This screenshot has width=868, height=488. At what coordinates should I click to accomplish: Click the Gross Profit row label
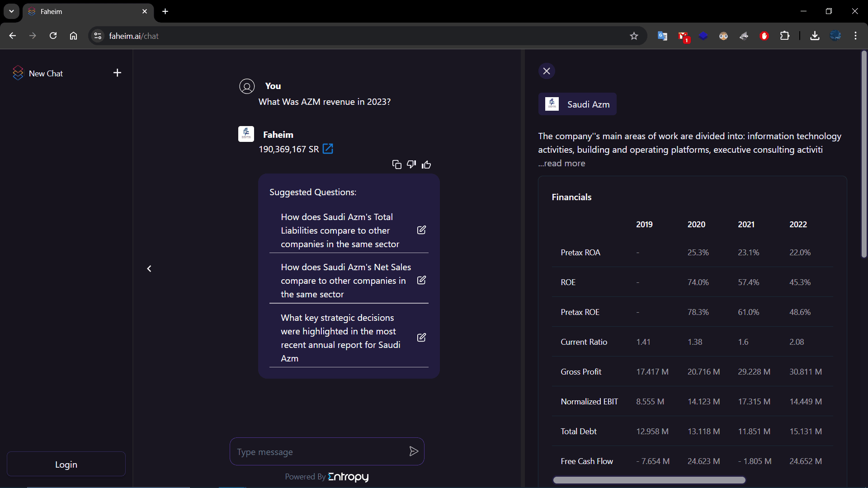581,372
